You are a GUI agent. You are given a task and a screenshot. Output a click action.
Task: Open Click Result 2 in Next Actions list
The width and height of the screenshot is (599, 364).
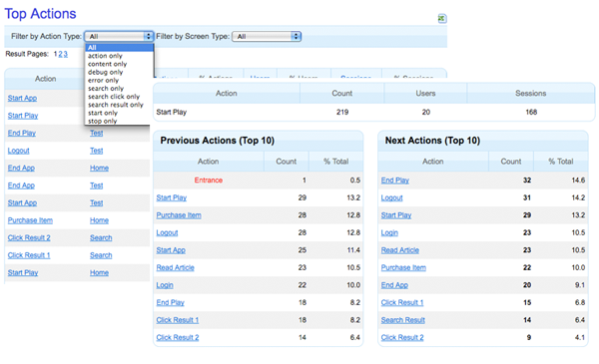click(402, 338)
